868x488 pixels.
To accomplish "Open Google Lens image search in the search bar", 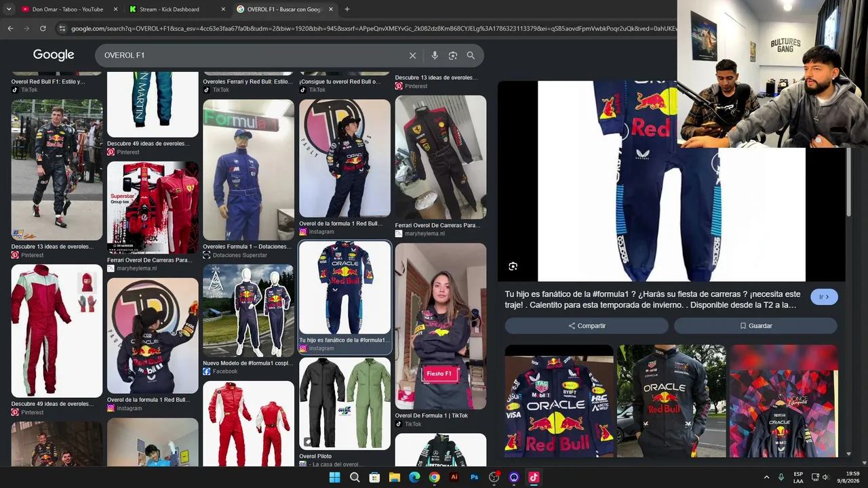I will [453, 56].
